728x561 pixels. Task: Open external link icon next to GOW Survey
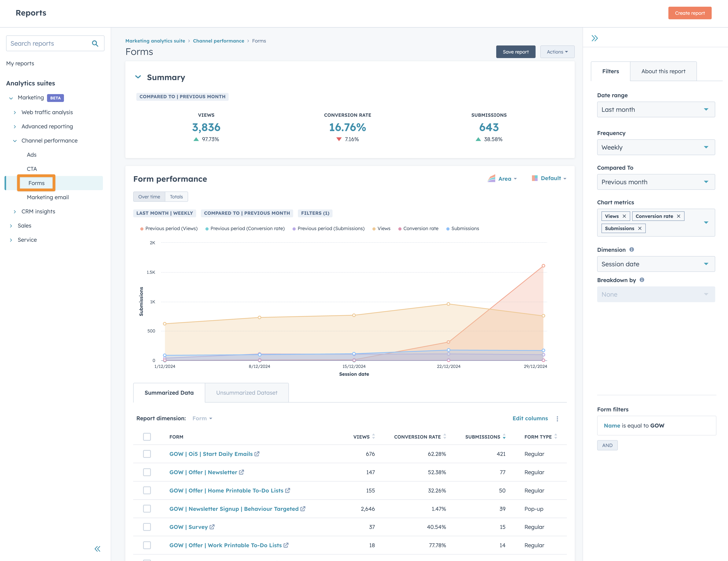click(x=212, y=527)
